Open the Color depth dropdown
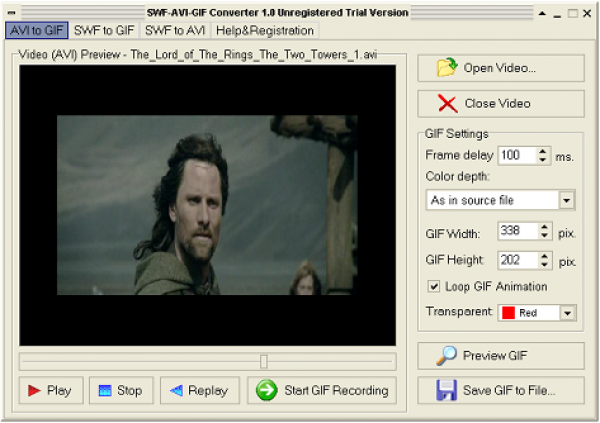600x423 pixels. [567, 200]
